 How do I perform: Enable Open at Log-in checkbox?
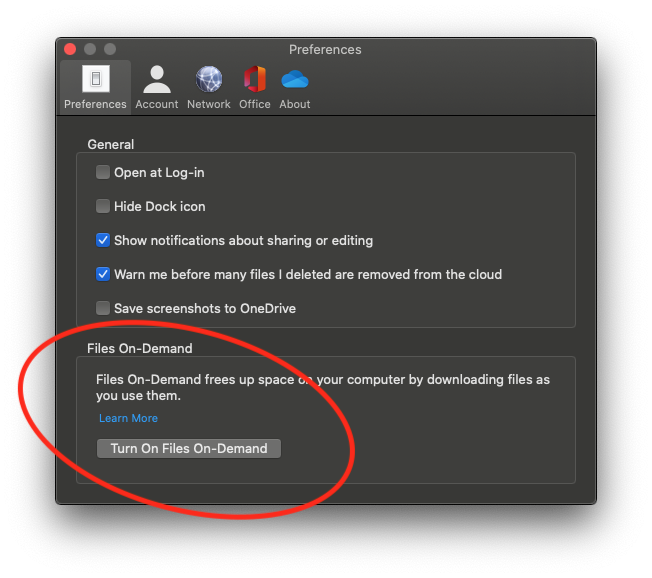(103, 172)
